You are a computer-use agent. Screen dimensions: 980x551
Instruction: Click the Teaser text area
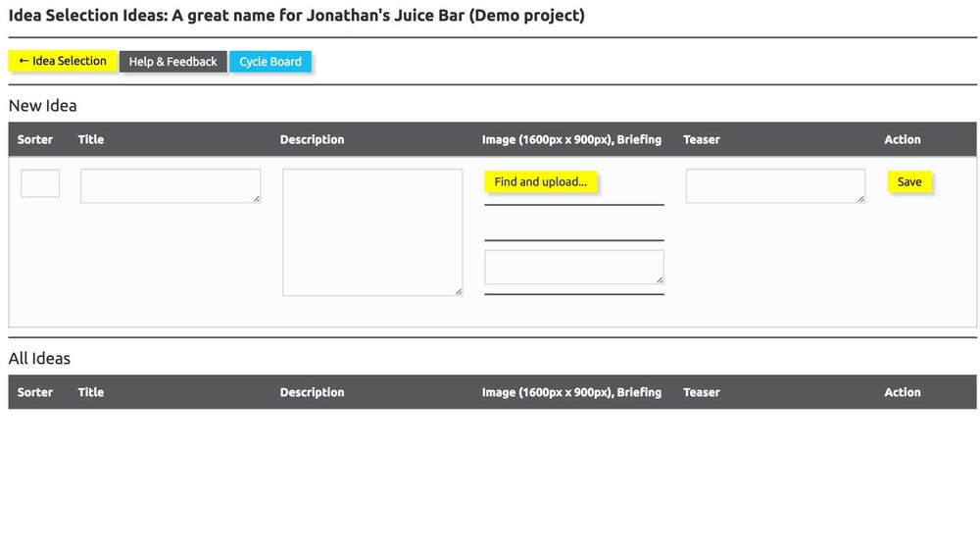tap(774, 185)
